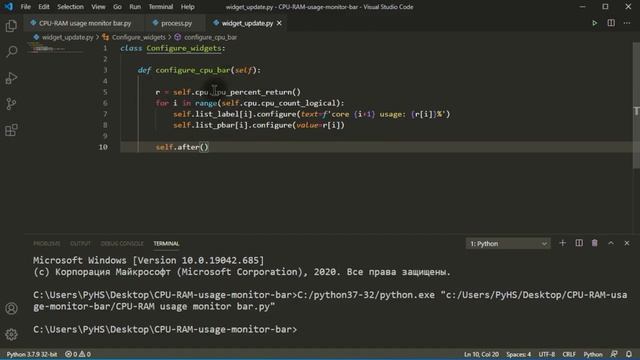The width and height of the screenshot is (640, 360).
Task: Open the '1: Python' terminal dropdown
Action: tap(508, 244)
